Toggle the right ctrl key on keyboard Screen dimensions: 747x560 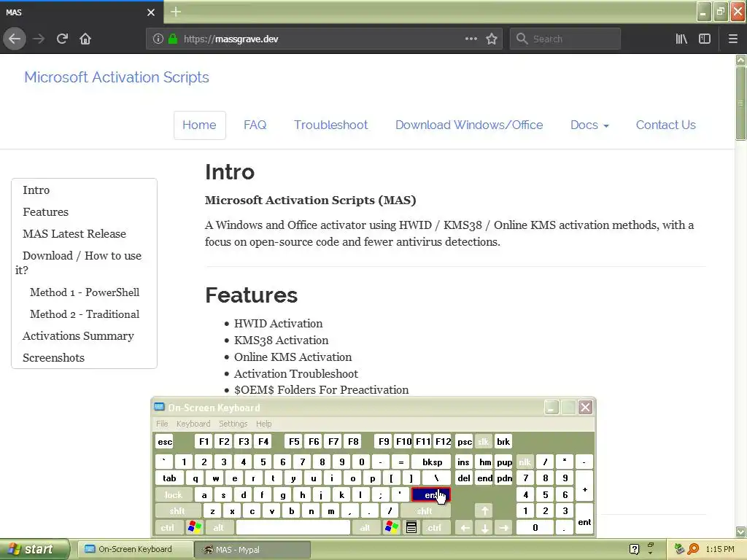435,527
